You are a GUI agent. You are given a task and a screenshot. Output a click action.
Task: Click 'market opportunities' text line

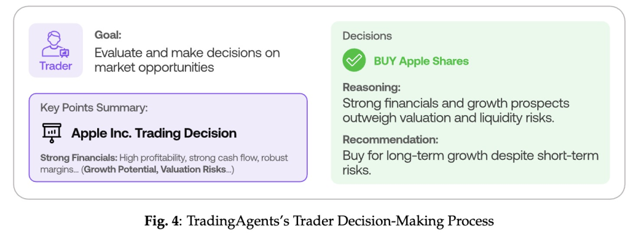154,67
